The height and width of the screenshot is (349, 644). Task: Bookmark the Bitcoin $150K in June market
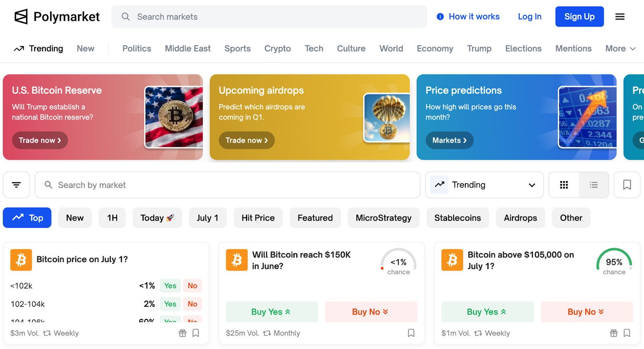411,333
